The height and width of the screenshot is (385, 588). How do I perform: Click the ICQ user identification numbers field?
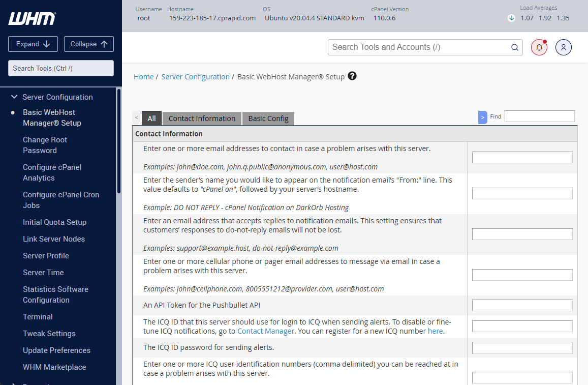(x=522, y=377)
